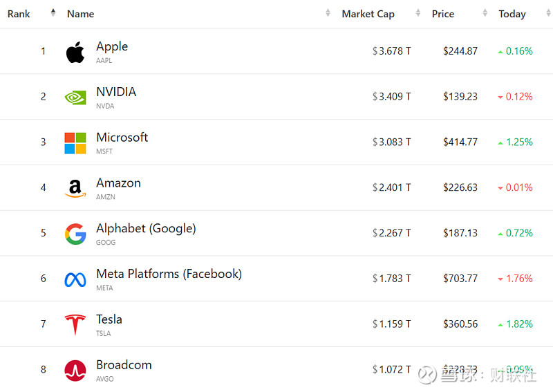Click the Tesla logo icon
553x392 pixels.
[x=75, y=325]
